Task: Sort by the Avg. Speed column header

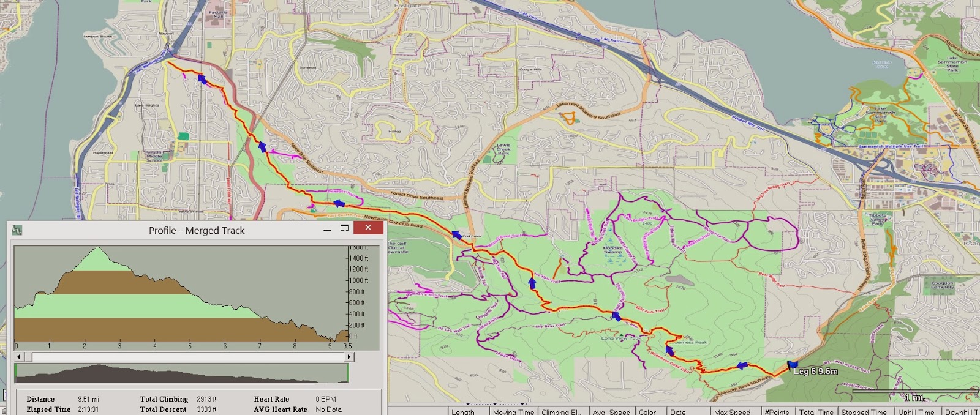Action: [611, 411]
